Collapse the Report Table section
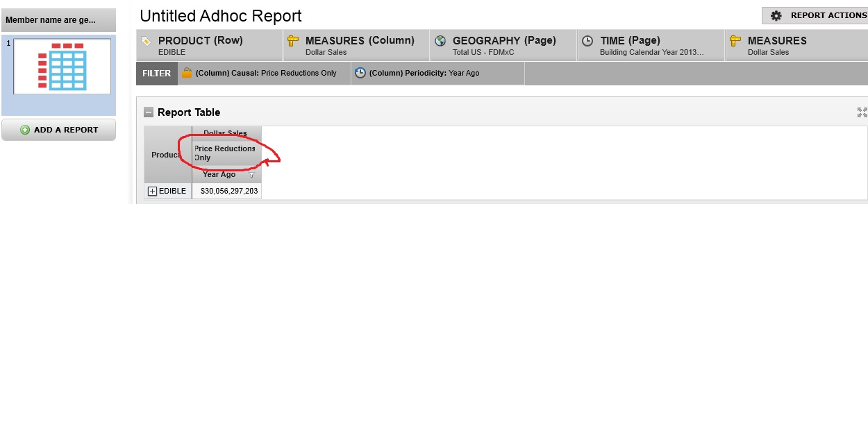This screenshot has height=426, width=868. click(149, 112)
